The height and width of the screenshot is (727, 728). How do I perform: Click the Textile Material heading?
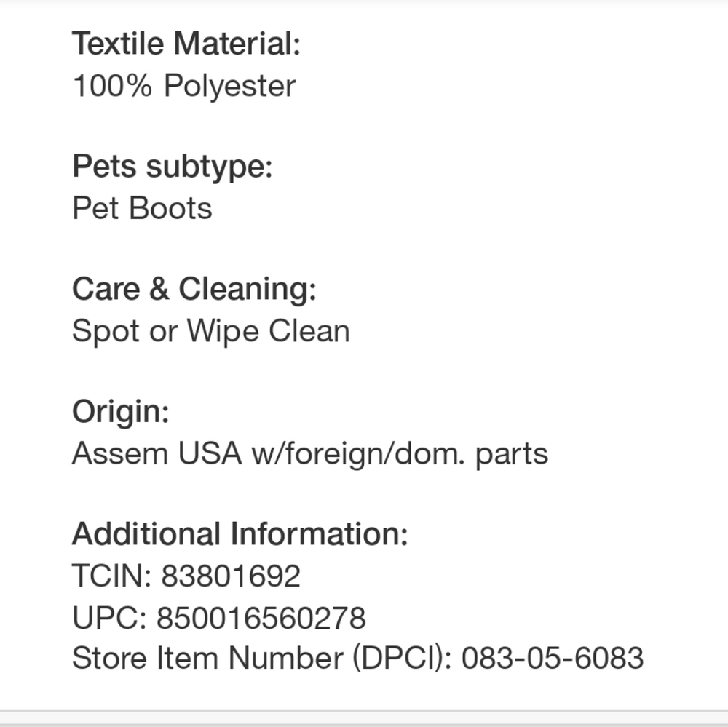186,44
